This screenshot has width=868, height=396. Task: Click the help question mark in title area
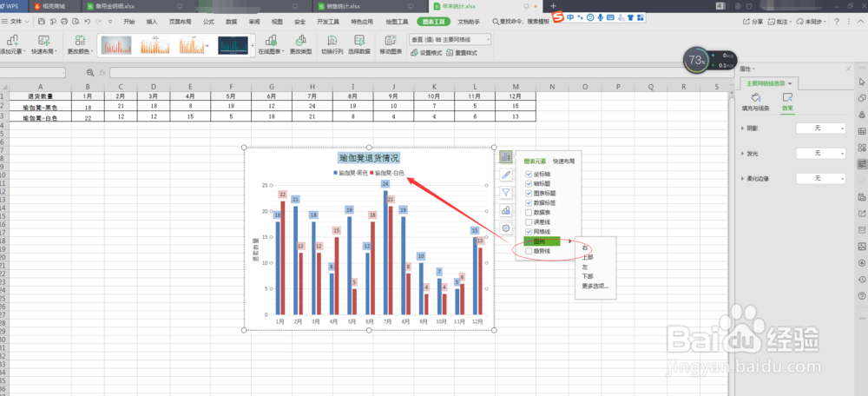[x=837, y=22]
